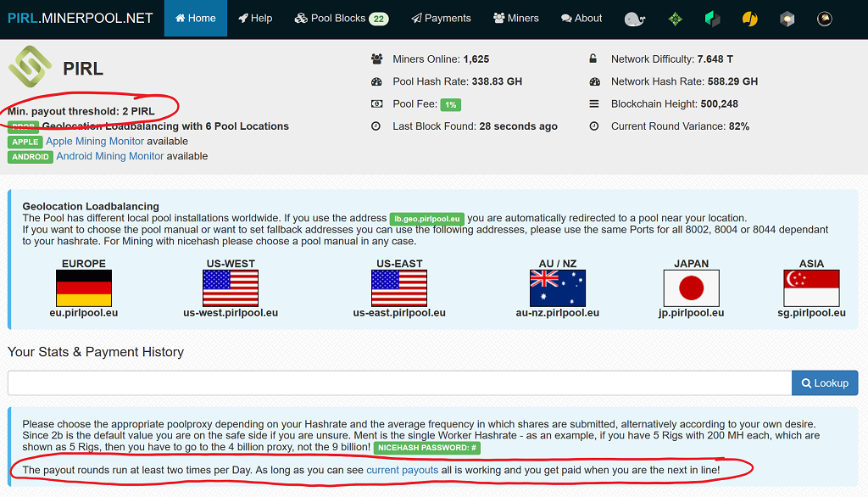Select the AU / NZ Australian flag
Image resolution: width=868 pixels, height=497 pixels.
tap(558, 288)
